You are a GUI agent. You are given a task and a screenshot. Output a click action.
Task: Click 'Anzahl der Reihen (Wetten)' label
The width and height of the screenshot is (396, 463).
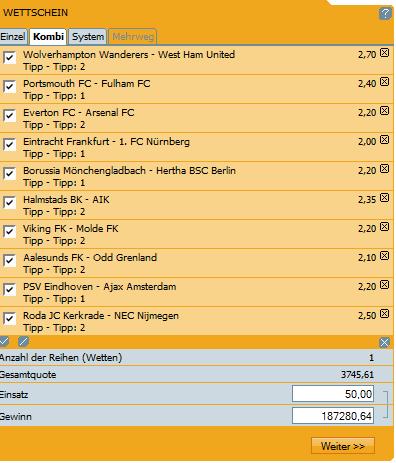pos(61,358)
